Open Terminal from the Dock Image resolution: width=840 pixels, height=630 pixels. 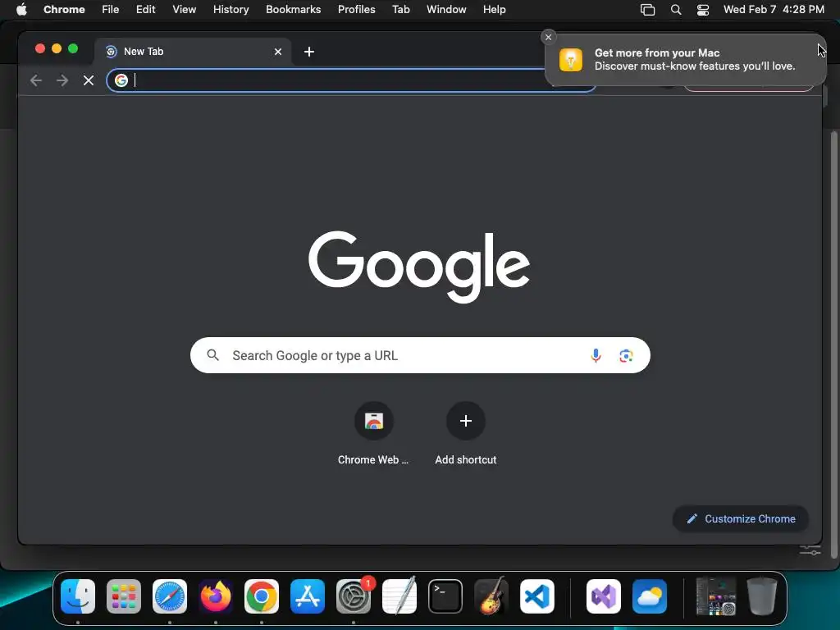coord(445,596)
